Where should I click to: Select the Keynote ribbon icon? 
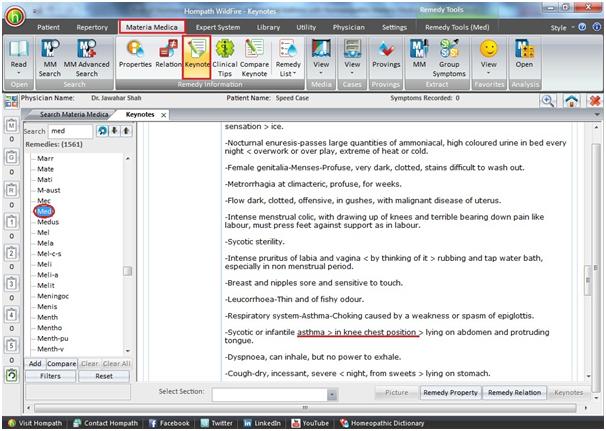[x=197, y=57]
